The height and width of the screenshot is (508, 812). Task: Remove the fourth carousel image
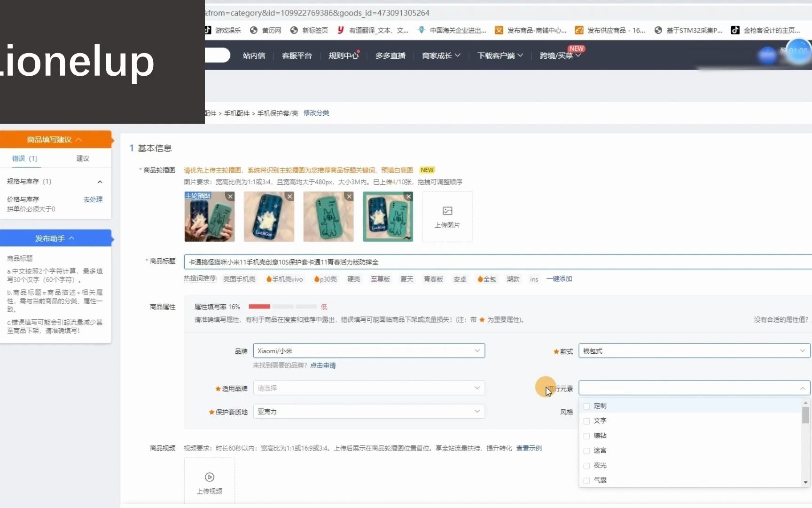point(409,197)
